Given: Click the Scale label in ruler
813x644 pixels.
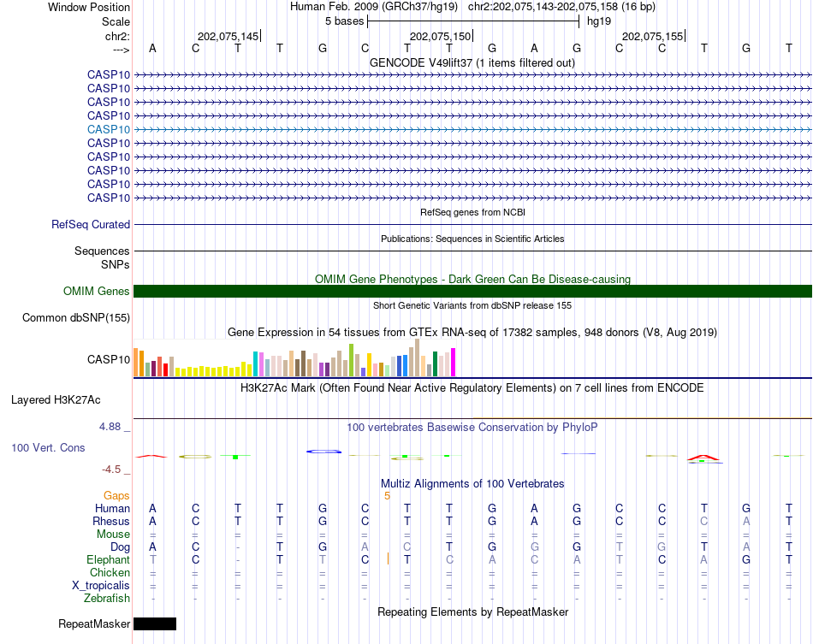Looking at the screenshot, I should (x=116, y=21).
